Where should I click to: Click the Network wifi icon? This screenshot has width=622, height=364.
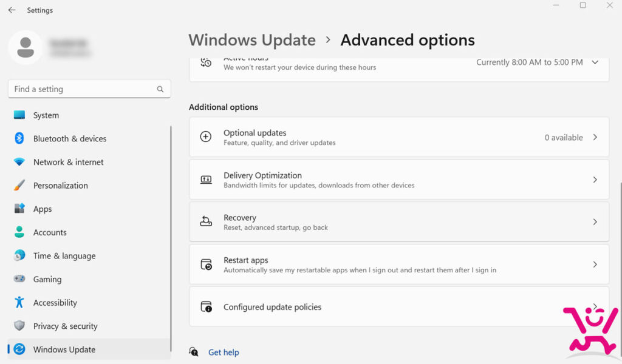coord(19,161)
